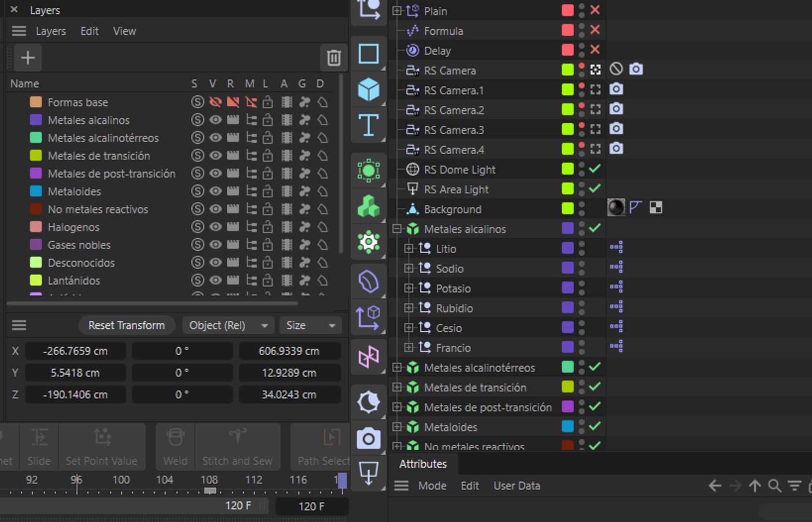Screen dimensions: 812x522
Task: Open the Object (Rel) coordinate dropdown
Action: click(228, 325)
